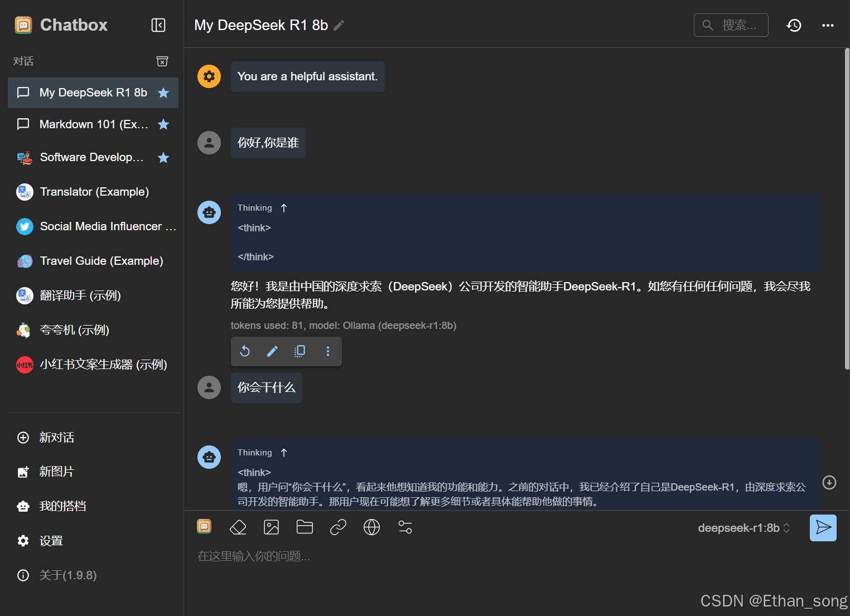Open the Markdown 101 conversation

[93, 124]
